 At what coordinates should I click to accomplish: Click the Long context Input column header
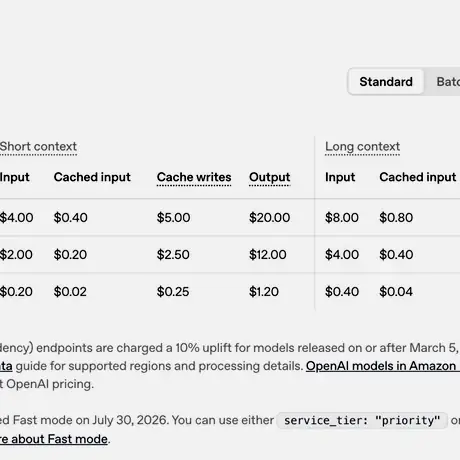[x=340, y=177]
